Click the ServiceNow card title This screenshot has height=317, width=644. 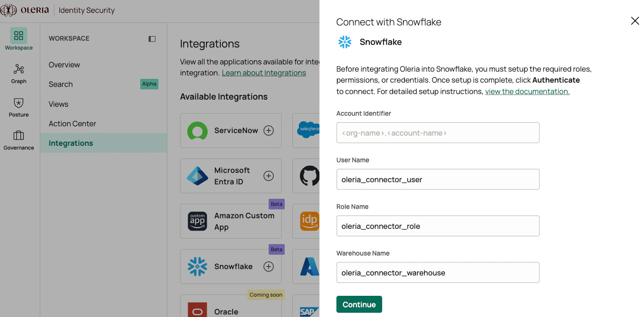[236, 131]
